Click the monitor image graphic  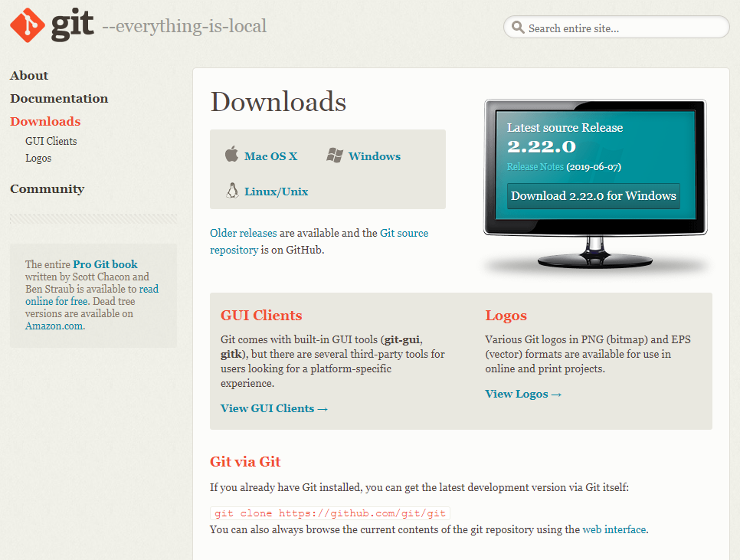595,185
